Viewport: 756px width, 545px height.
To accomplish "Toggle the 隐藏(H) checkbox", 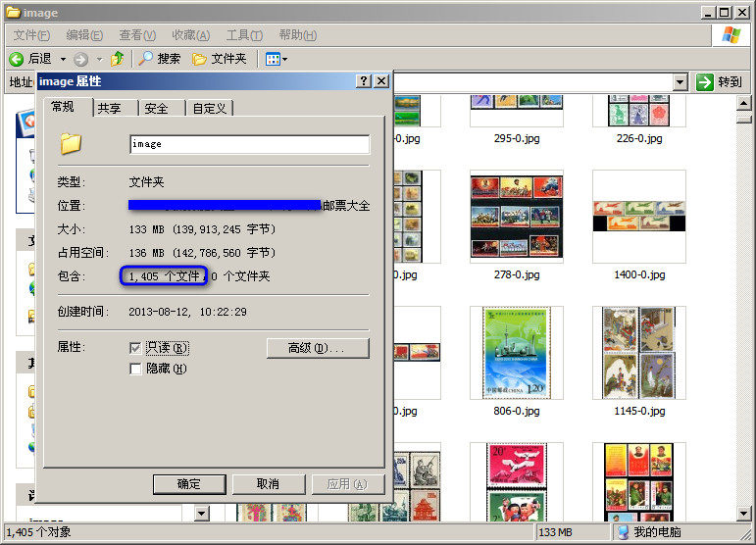I will click(135, 369).
